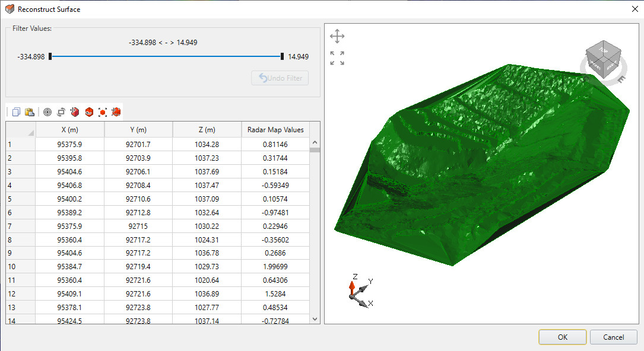Click cell value 92706.1
The width and height of the screenshot is (644, 351).
click(x=138, y=172)
